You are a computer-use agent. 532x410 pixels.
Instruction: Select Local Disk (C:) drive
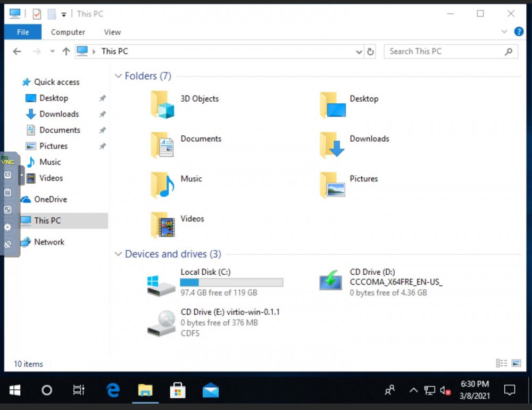[x=215, y=282]
